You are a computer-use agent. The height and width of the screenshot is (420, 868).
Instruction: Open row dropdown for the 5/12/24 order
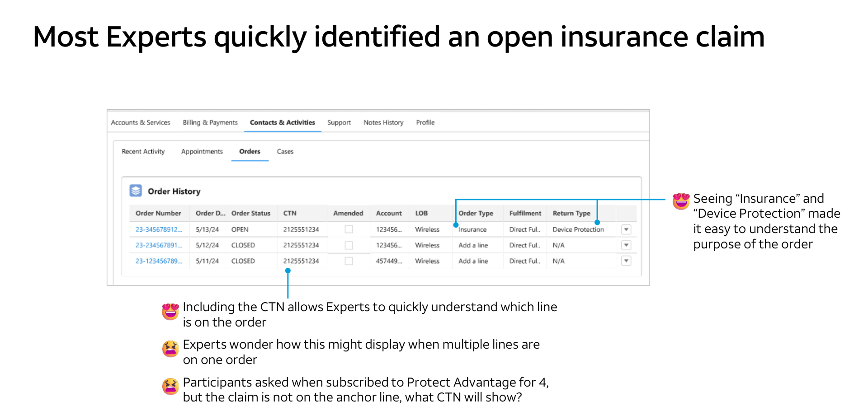tap(626, 245)
